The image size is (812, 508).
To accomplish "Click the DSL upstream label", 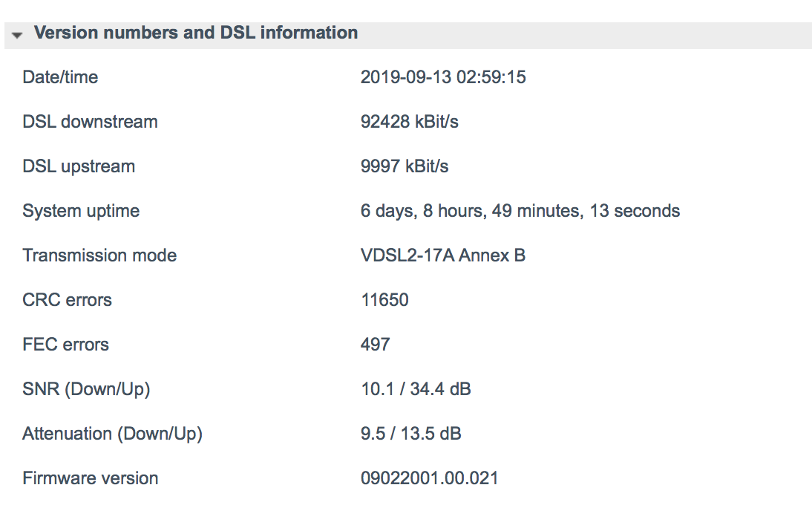I will (x=79, y=166).
